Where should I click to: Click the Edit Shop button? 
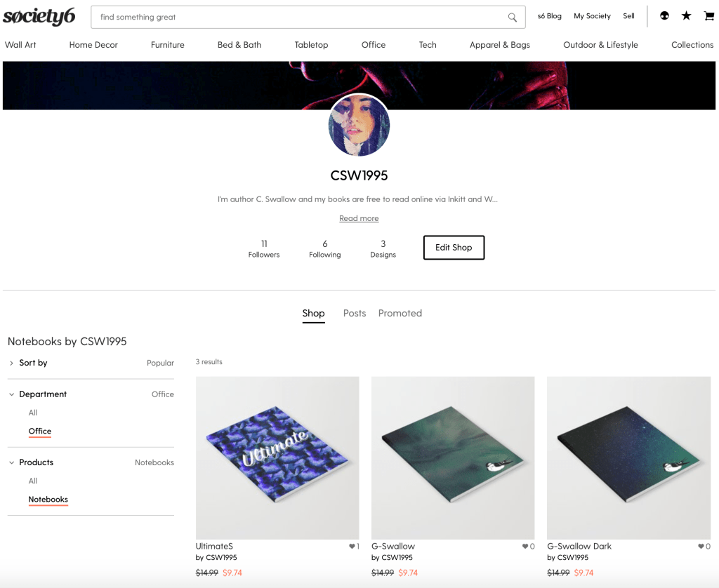click(x=454, y=248)
